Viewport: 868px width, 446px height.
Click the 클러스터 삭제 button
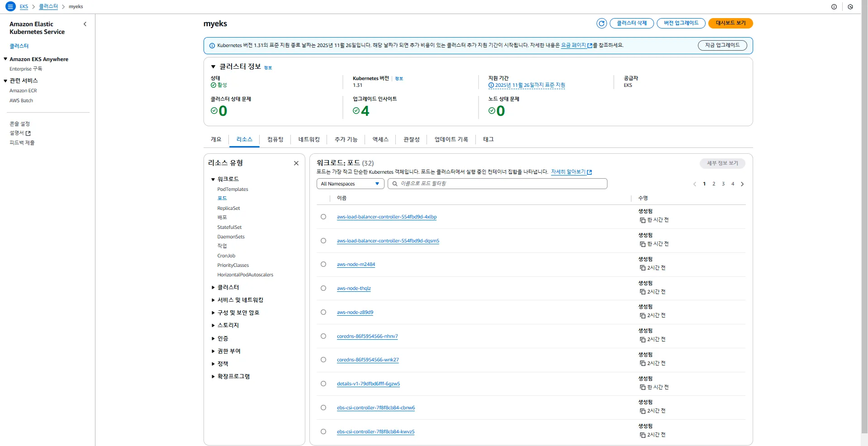pos(632,23)
